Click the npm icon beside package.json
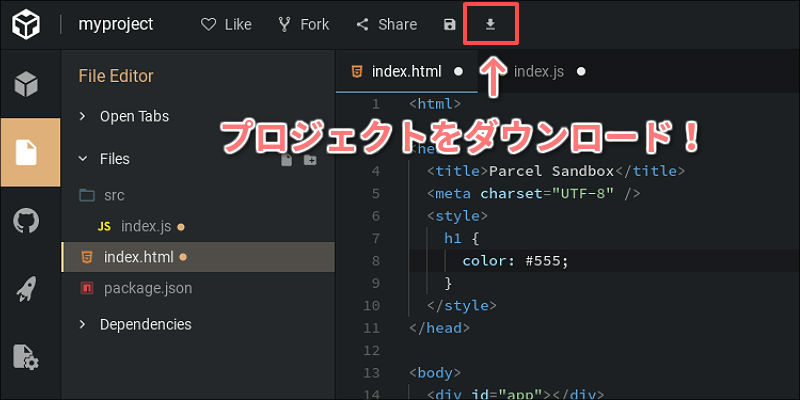 point(87,288)
